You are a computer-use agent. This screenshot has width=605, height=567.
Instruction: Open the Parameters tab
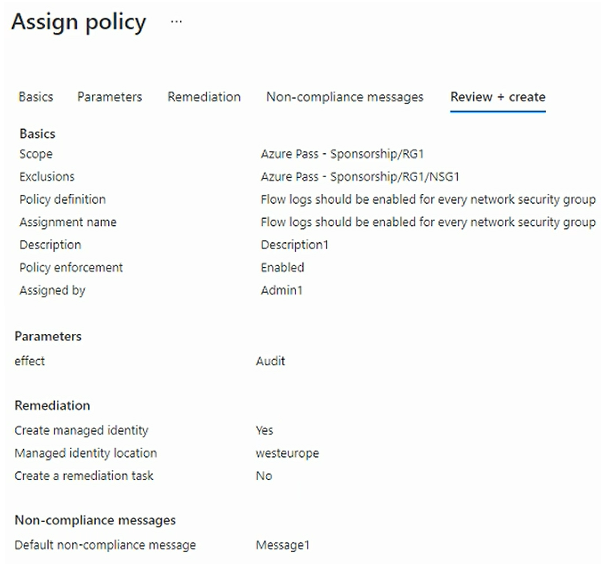tap(110, 97)
